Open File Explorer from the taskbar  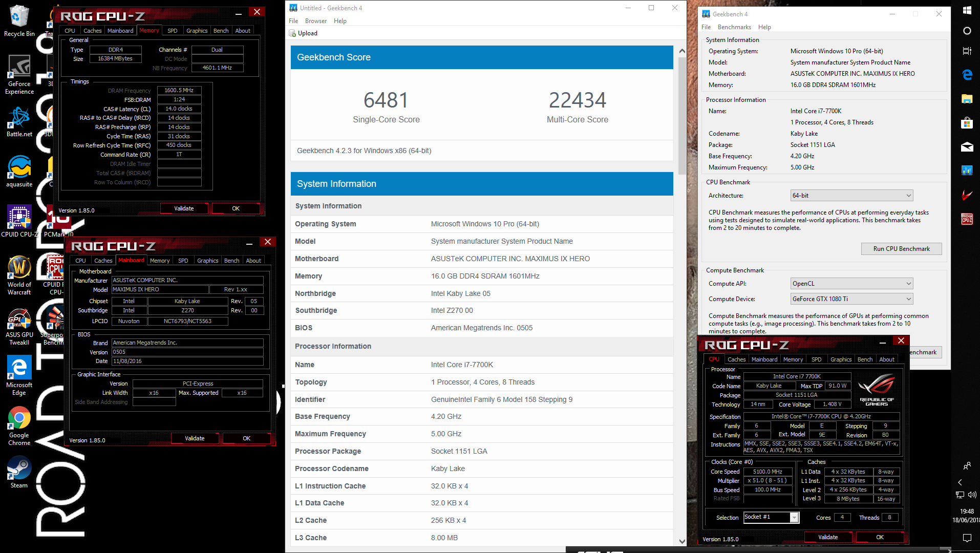967,99
